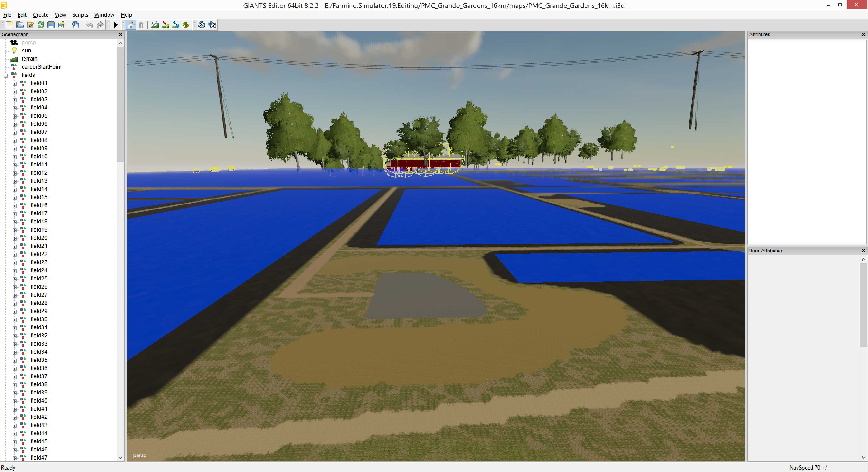Image resolution: width=868 pixels, height=472 pixels.
Task: Select field47 in the Scenegraph
Action: [x=39, y=458]
